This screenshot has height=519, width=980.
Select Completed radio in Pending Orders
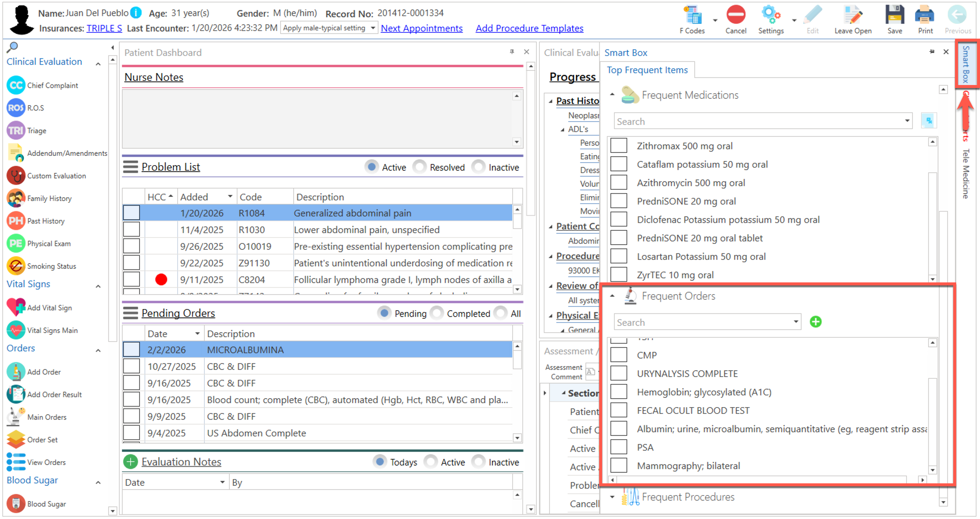coord(437,313)
